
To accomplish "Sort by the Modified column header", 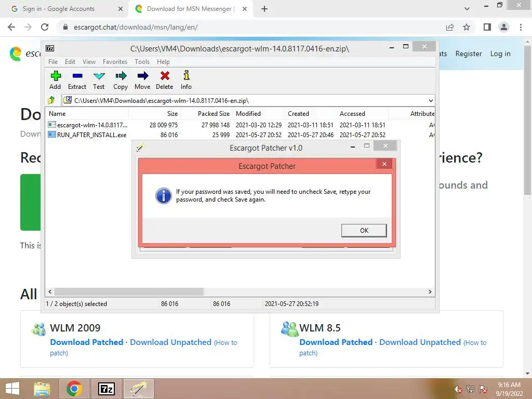I will pyautogui.click(x=258, y=114).
